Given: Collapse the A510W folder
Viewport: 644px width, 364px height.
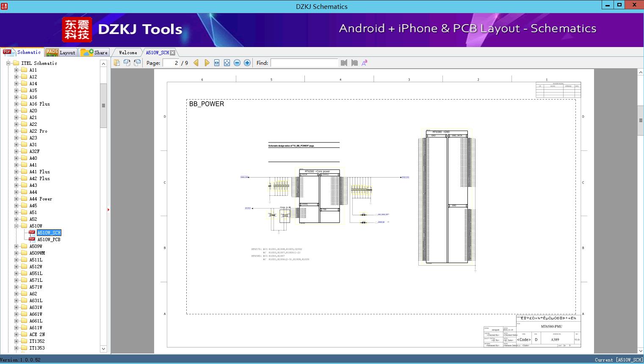Looking at the screenshot, I should 16,226.
